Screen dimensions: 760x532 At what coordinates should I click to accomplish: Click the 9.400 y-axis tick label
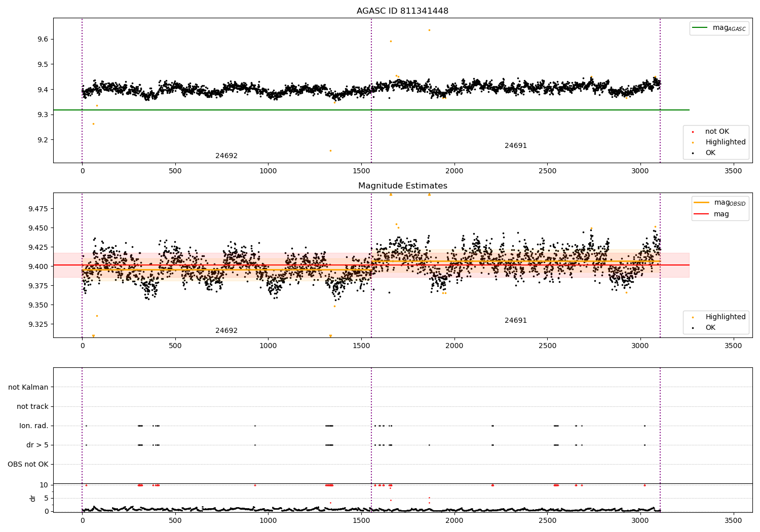pos(39,267)
